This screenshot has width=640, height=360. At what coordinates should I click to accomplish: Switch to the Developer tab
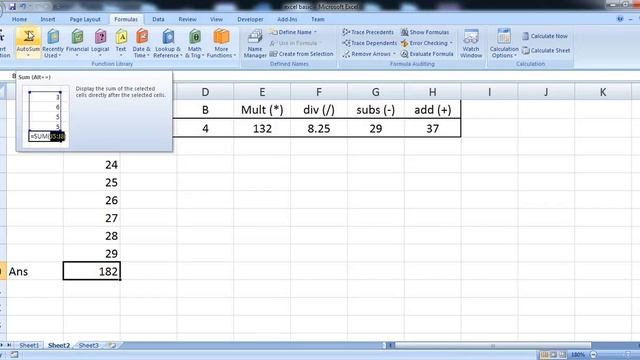(x=250, y=19)
